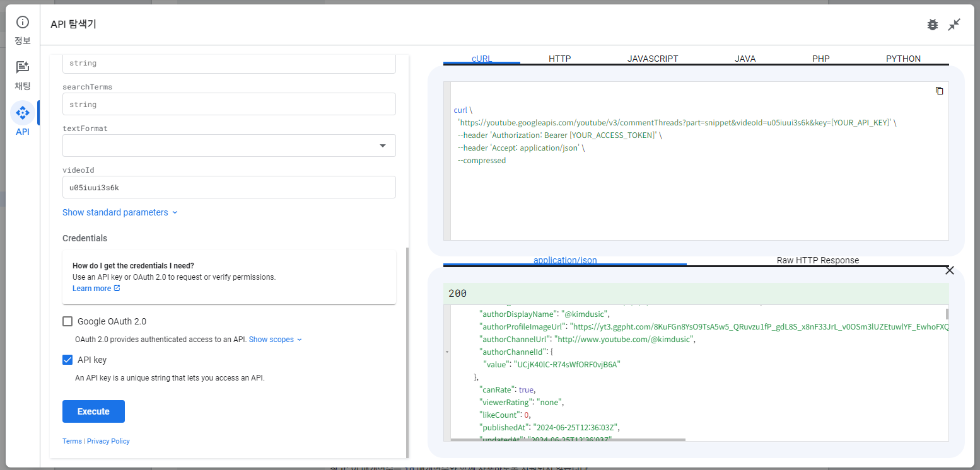The width and height of the screenshot is (980, 470).
Task: Select the Raw HTTP Response tab
Action: click(817, 260)
